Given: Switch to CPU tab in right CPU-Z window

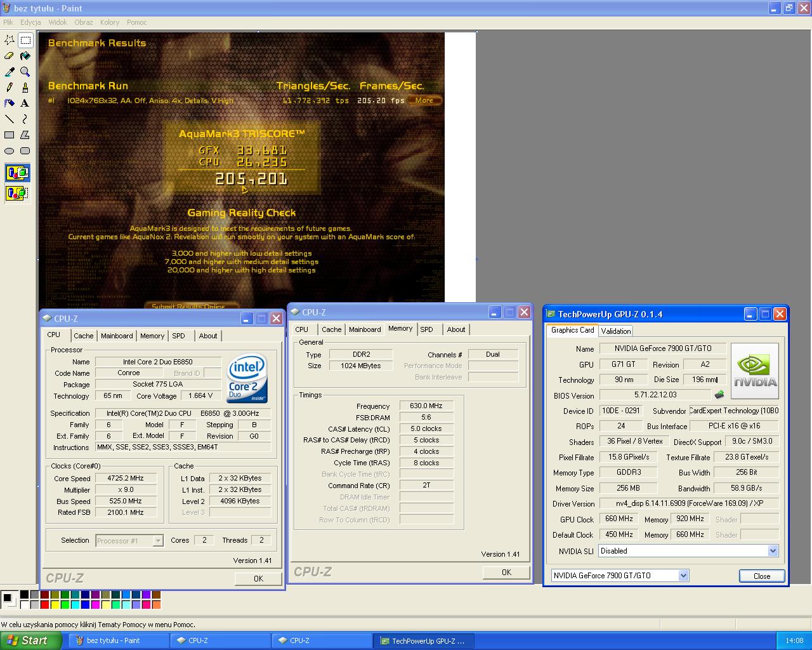Looking at the screenshot, I should [x=302, y=329].
